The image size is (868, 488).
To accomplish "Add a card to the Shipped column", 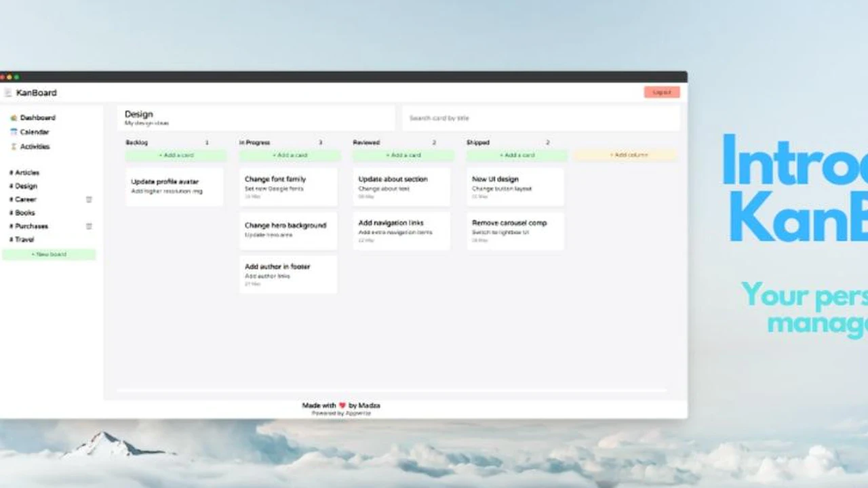I will coord(517,155).
